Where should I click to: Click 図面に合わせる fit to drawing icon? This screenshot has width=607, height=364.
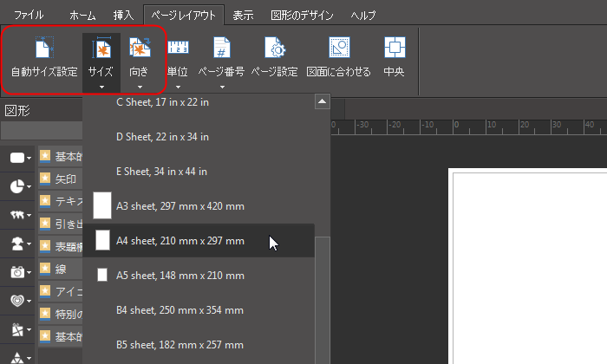[339, 48]
